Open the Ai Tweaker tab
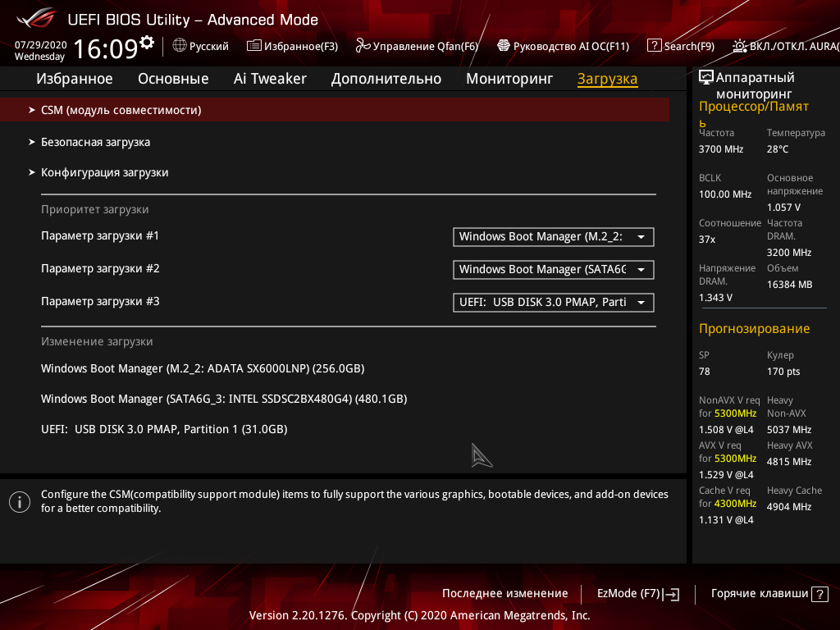This screenshot has height=630, width=840. point(270,79)
